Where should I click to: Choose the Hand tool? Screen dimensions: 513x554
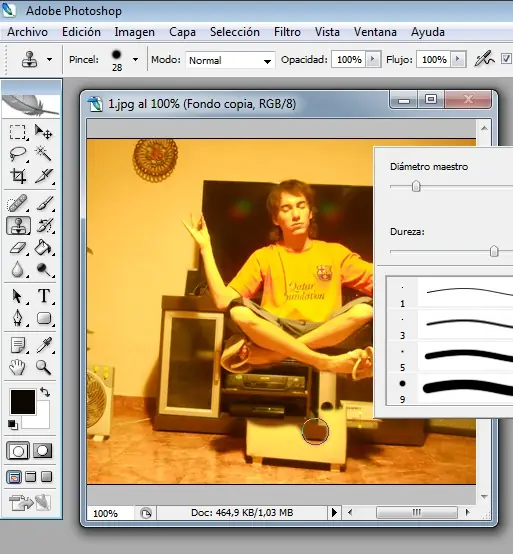(17, 367)
